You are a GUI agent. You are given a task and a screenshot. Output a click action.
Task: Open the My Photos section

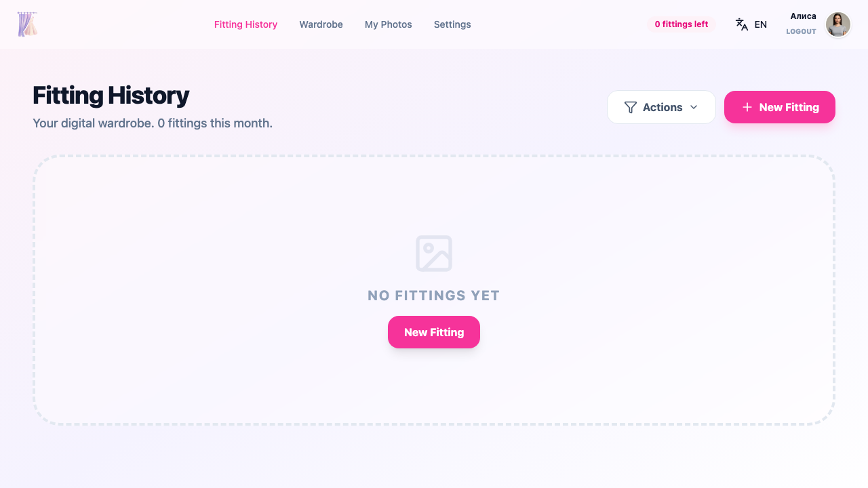[x=388, y=24]
